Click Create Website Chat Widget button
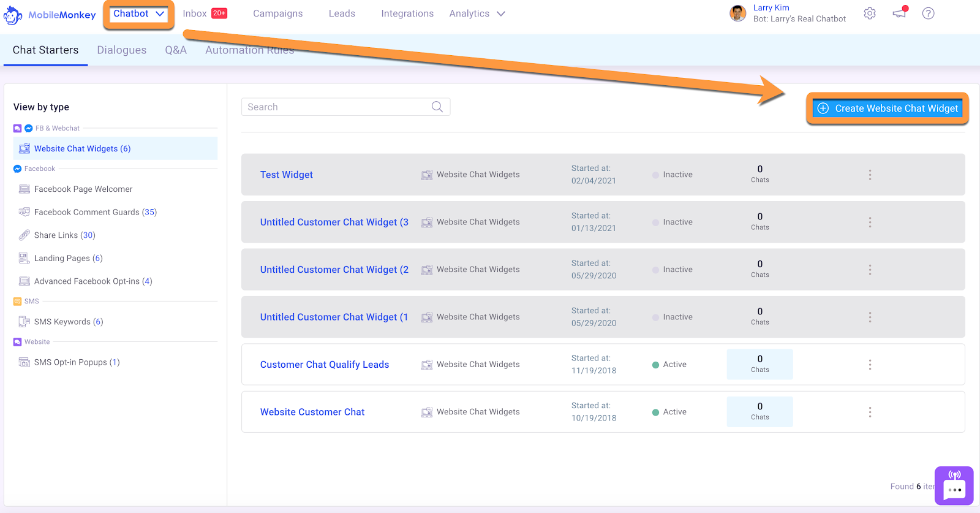 pyautogui.click(x=888, y=108)
